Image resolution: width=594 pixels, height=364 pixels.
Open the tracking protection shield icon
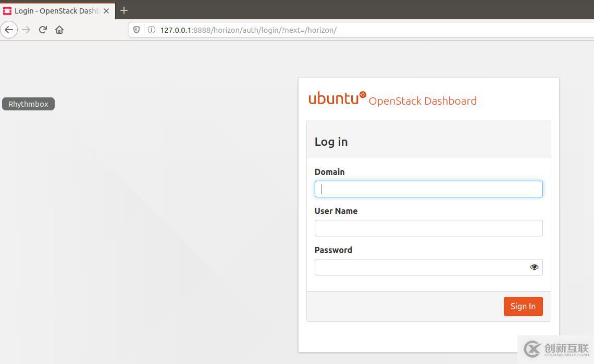pyautogui.click(x=136, y=30)
